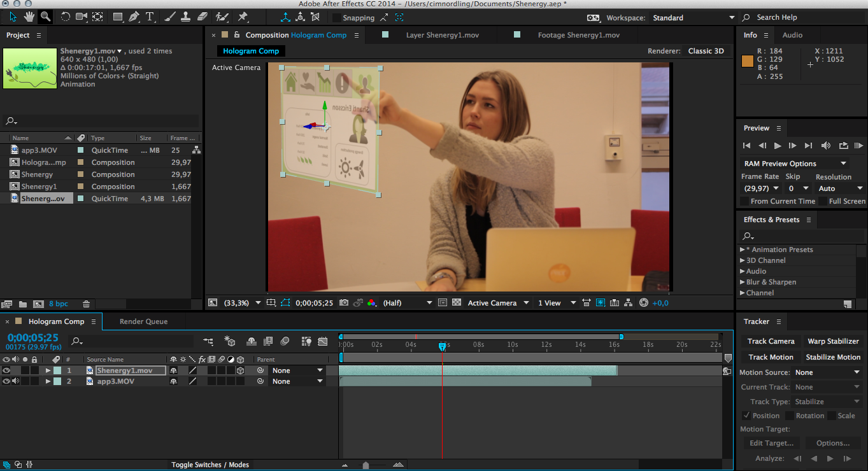Click the Track Camera button
868x471 pixels.
tap(771, 341)
